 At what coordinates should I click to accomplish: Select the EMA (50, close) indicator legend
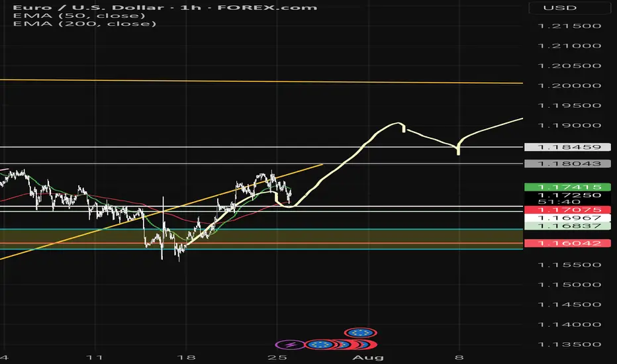point(79,16)
